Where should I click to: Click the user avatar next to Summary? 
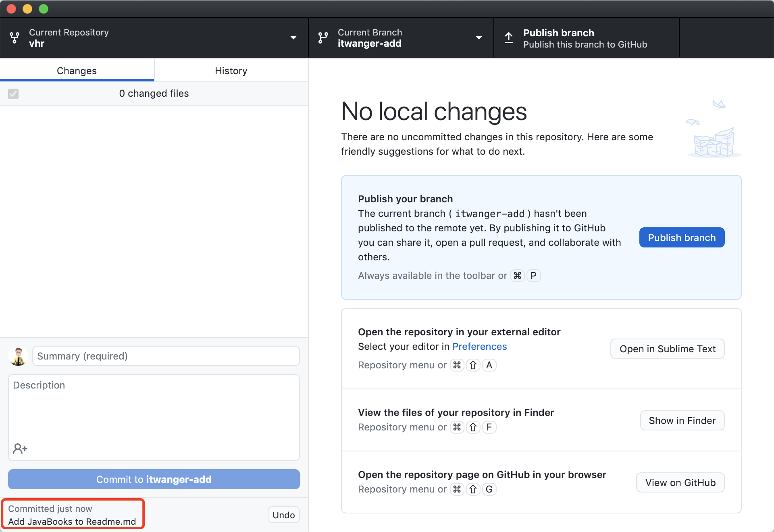tap(18, 356)
